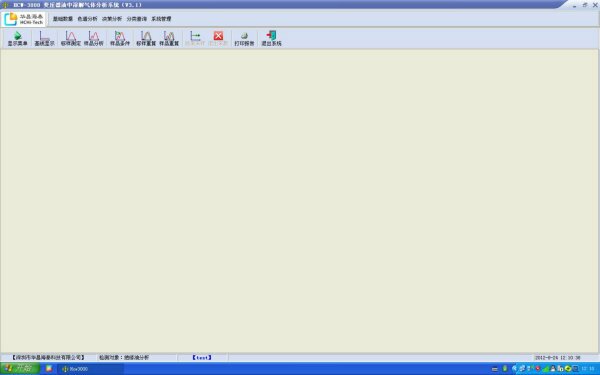Launch 样品分析 sample analysis tool

tap(94, 39)
